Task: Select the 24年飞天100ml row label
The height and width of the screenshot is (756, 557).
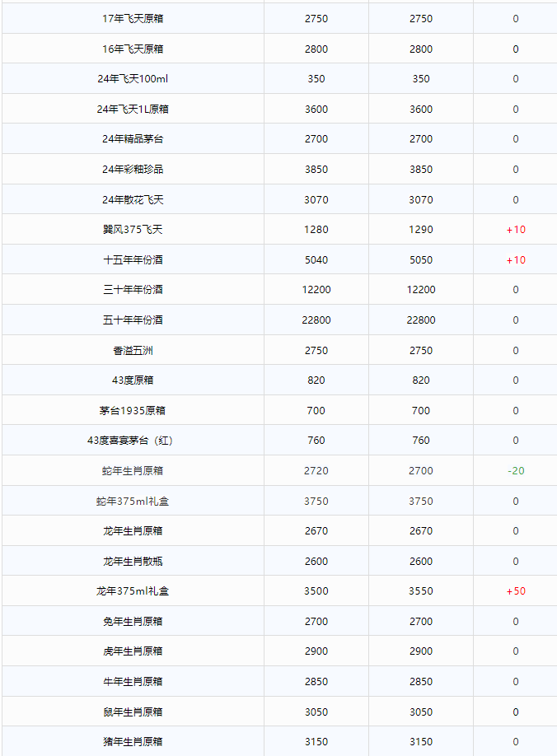Action: pos(133,79)
